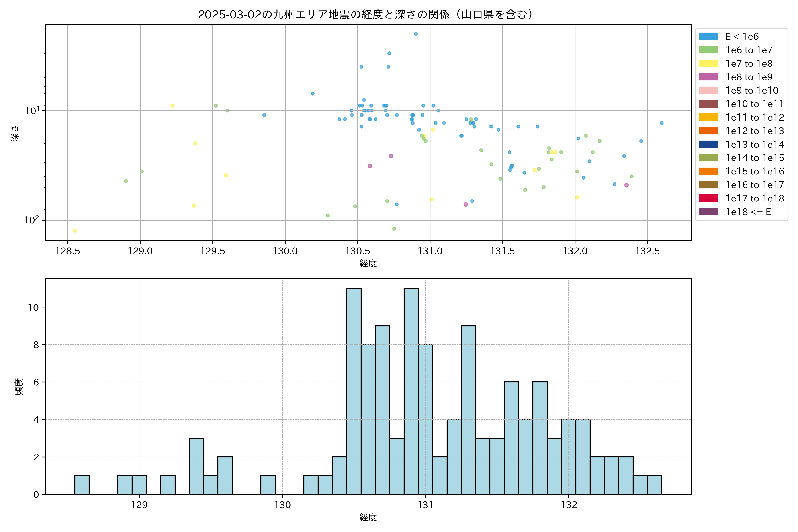Viewport: 798px width, 532px height.
Task: Click the yellow 1e7 to 1e8 swatch
Action: pos(708,63)
